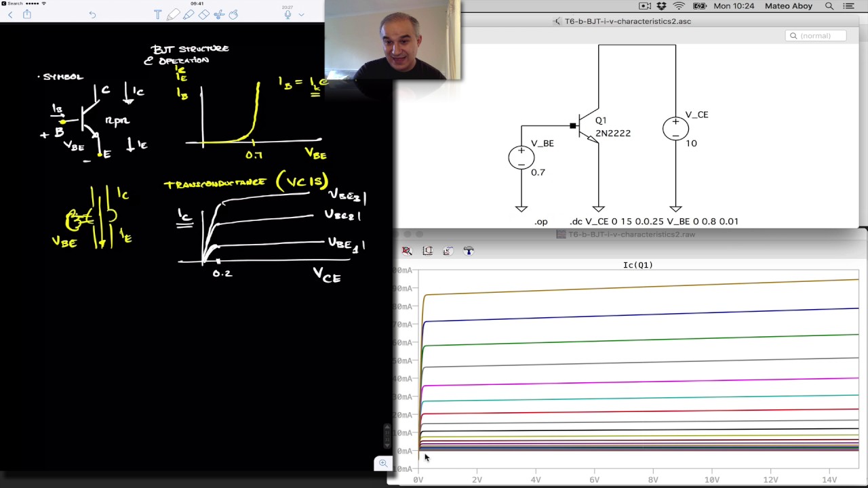Screen dimensions: 868x488
Task: Select the Text tool in the notes toolbar
Action: pos(157,14)
